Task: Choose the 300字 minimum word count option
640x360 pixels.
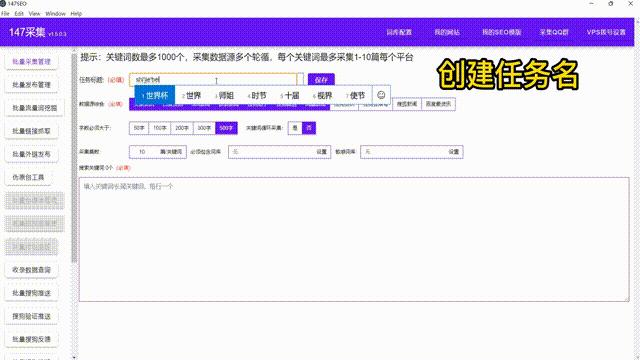Action: (204, 128)
